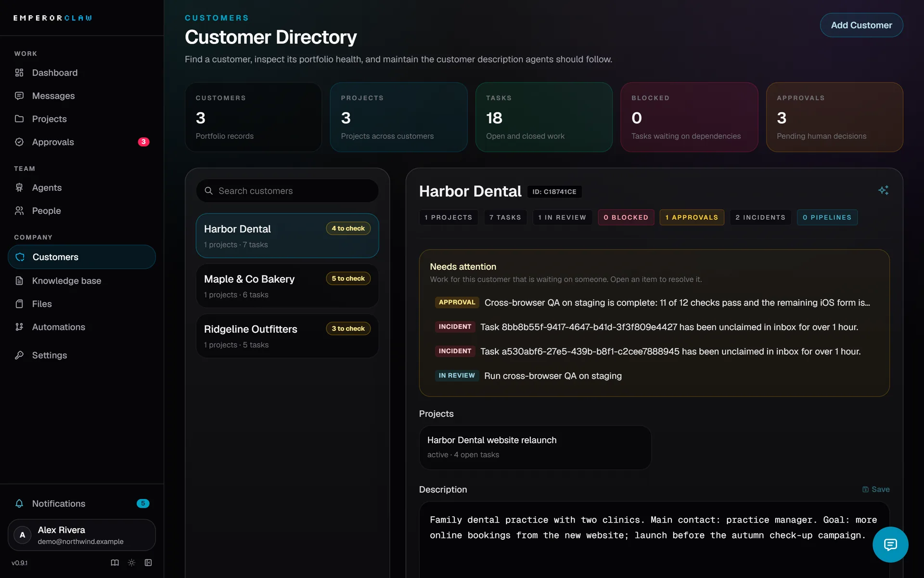Open incident for task 8bb8b55f

point(654,327)
